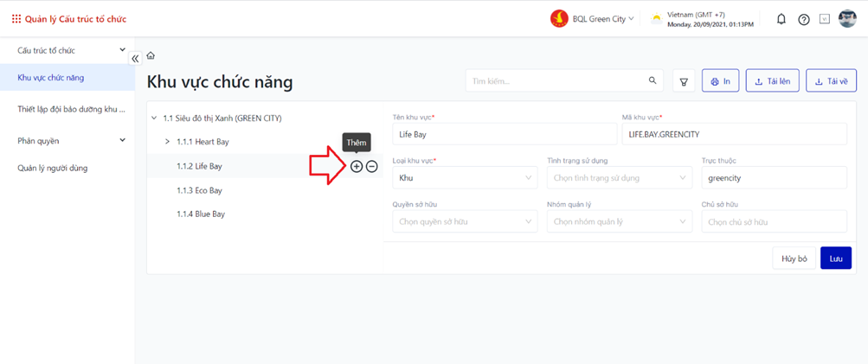Expand the Phân quyền menu
The image size is (868, 364).
67,141
